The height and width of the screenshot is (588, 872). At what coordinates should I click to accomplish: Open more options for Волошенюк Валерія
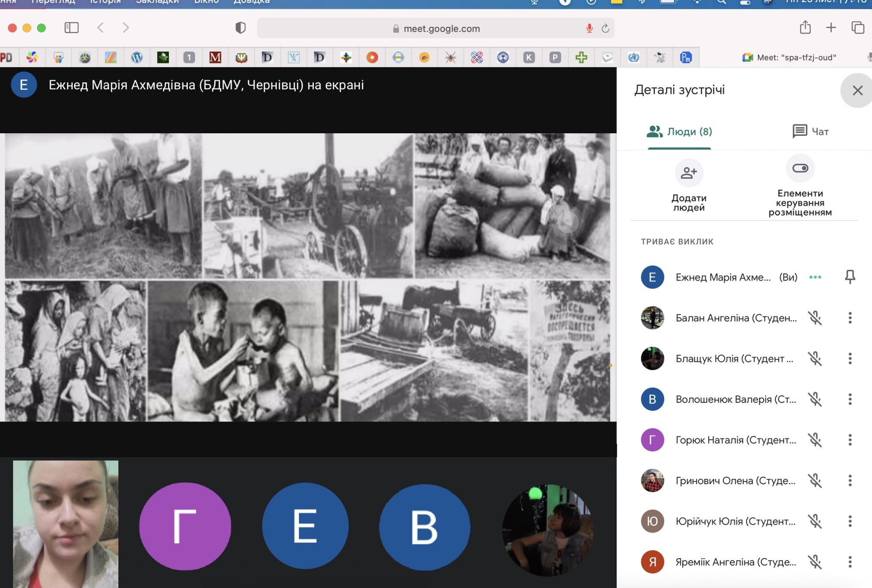[850, 399]
